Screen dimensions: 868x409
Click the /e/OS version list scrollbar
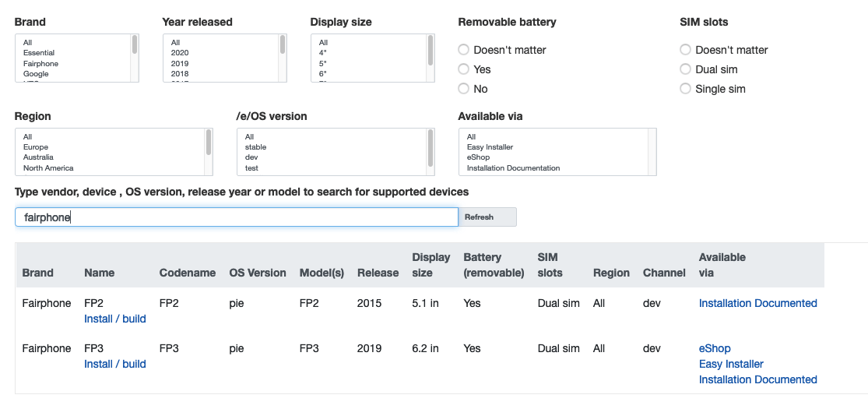(x=430, y=147)
